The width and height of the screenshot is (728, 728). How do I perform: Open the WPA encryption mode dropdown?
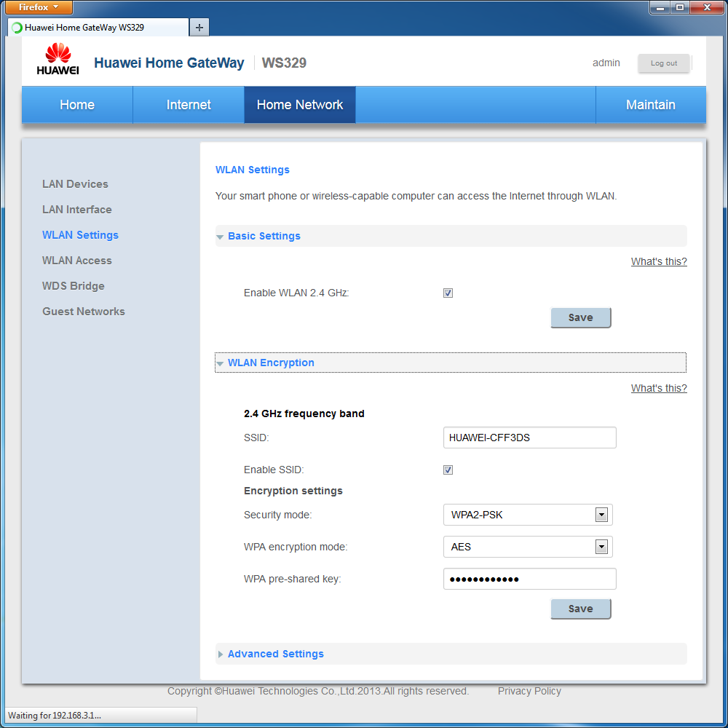[x=528, y=547]
